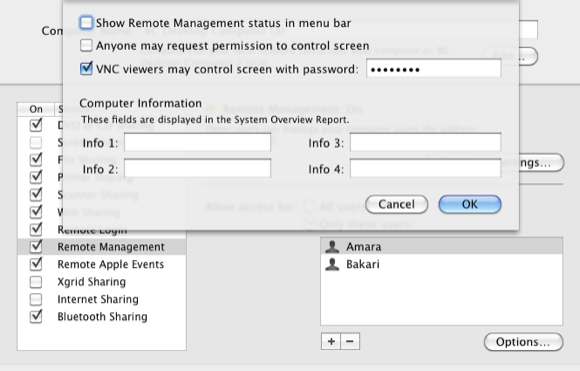
Task: Open the Options… button for Remote Management
Action: tap(523, 342)
